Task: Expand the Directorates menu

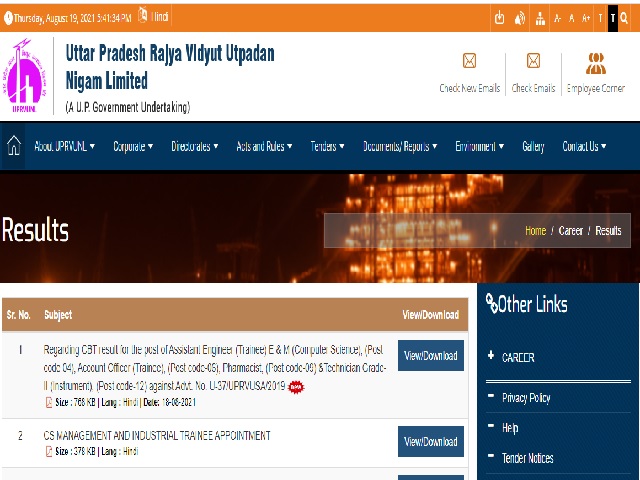Action: [195, 146]
